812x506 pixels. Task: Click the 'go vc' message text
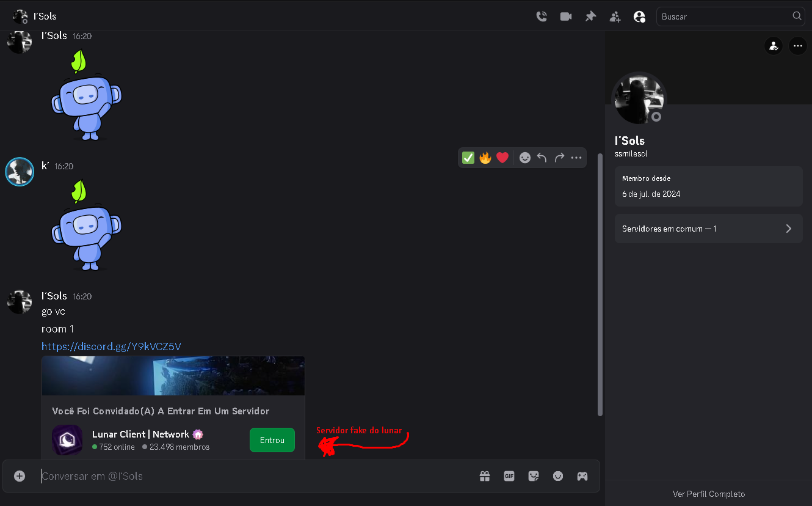point(53,312)
